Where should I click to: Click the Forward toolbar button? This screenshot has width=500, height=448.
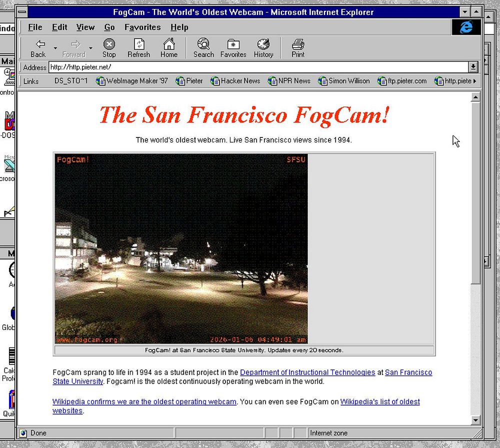pyautogui.click(x=74, y=48)
